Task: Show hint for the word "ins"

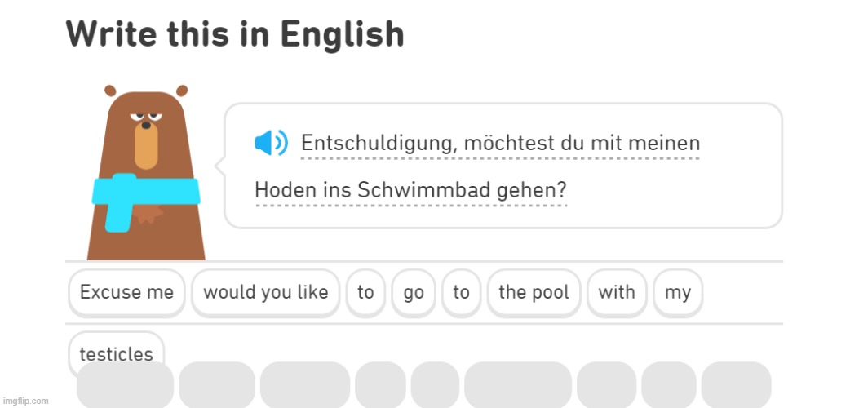Action: (x=334, y=190)
